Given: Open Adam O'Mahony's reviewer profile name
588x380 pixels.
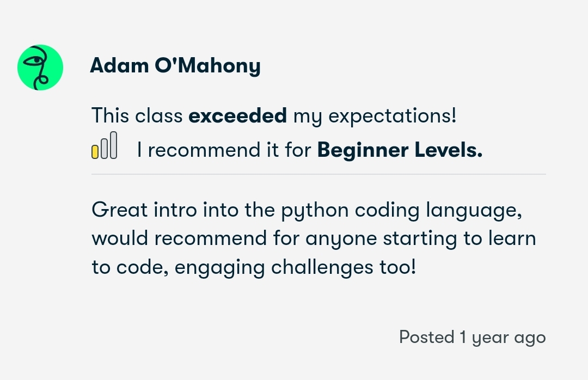Looking at the screenshot, I should [175, 66].
